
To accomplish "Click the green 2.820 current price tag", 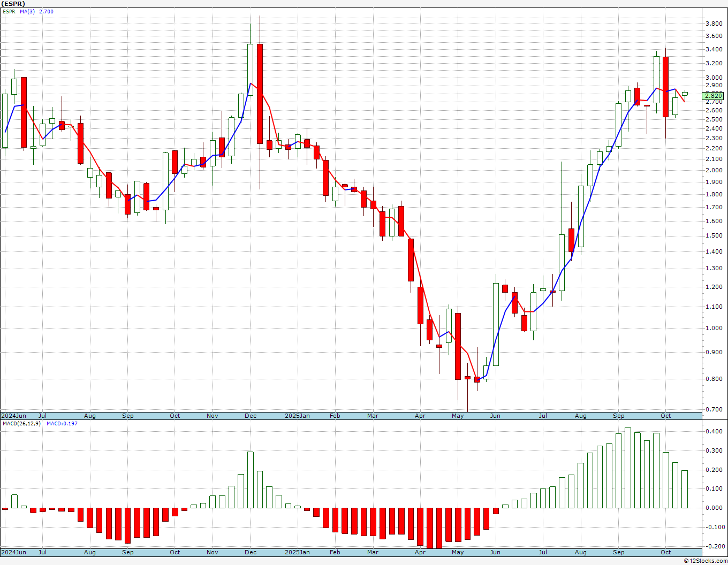I will pos(714,96).
